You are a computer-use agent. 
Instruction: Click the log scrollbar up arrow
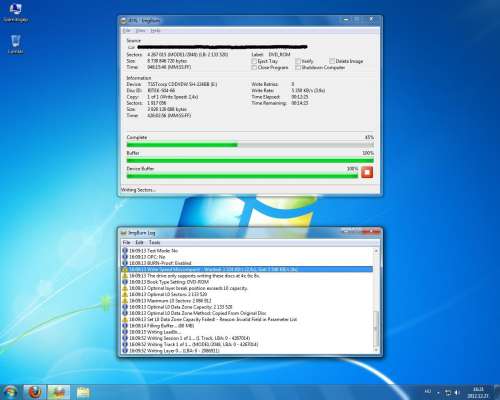[x=376, y=251]
